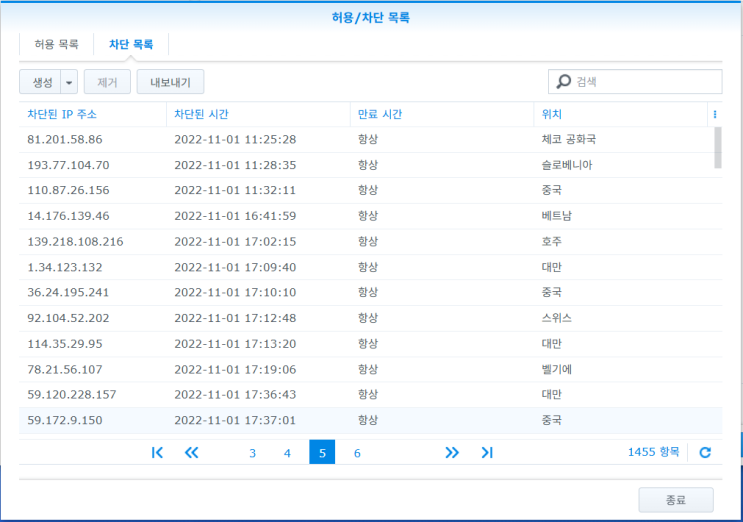Viewport: 743px width, 522px height.
Task: Go to page 3
Action: point(253,453)
